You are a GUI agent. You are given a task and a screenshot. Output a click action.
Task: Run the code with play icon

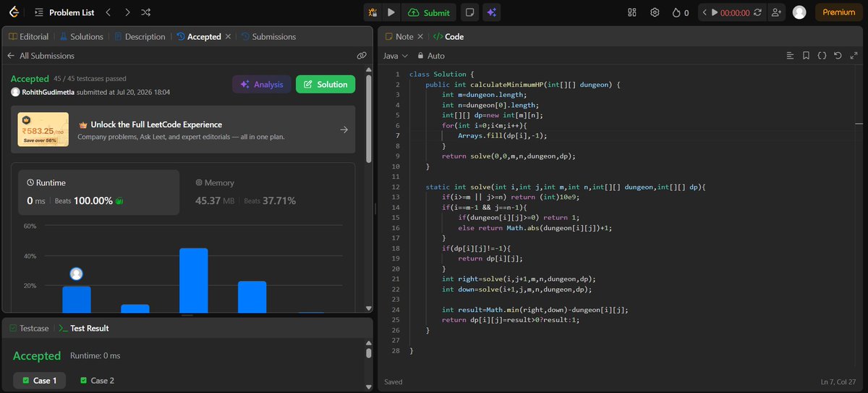click(391, 12)
